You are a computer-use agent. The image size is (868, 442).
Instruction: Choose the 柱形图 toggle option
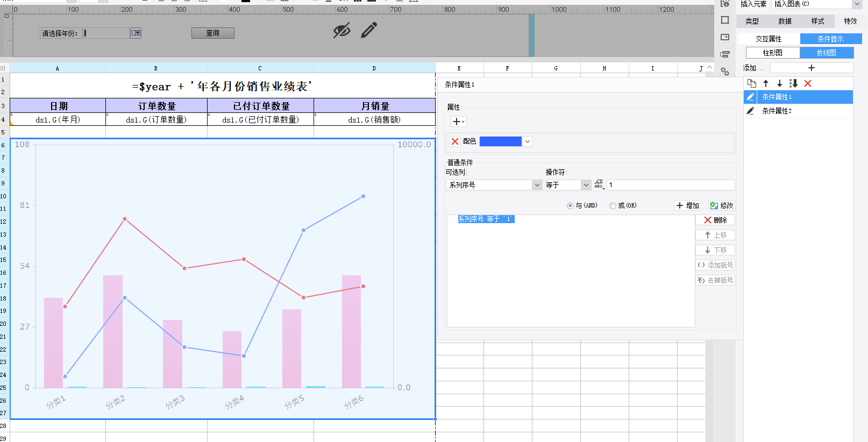coord(773,53)
